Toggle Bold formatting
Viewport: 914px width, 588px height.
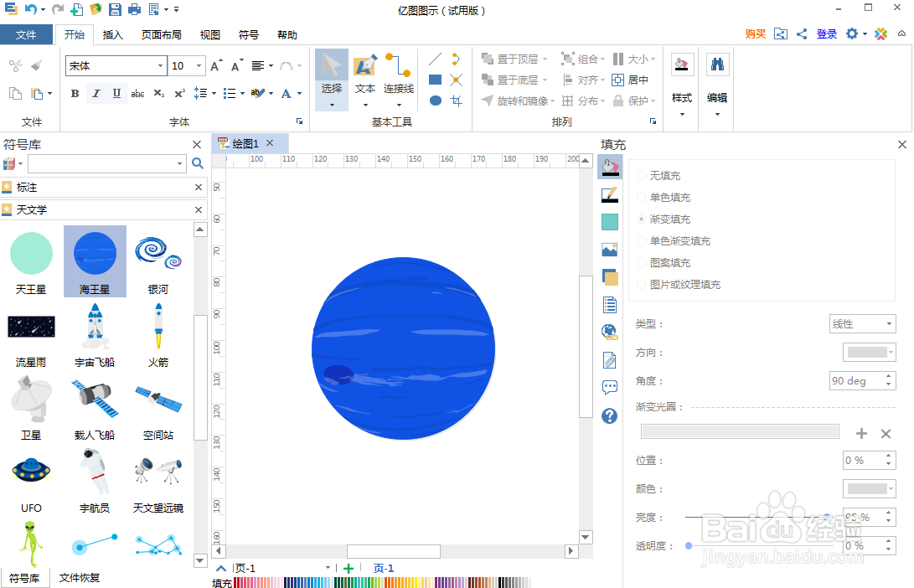[x=75, y=93]
